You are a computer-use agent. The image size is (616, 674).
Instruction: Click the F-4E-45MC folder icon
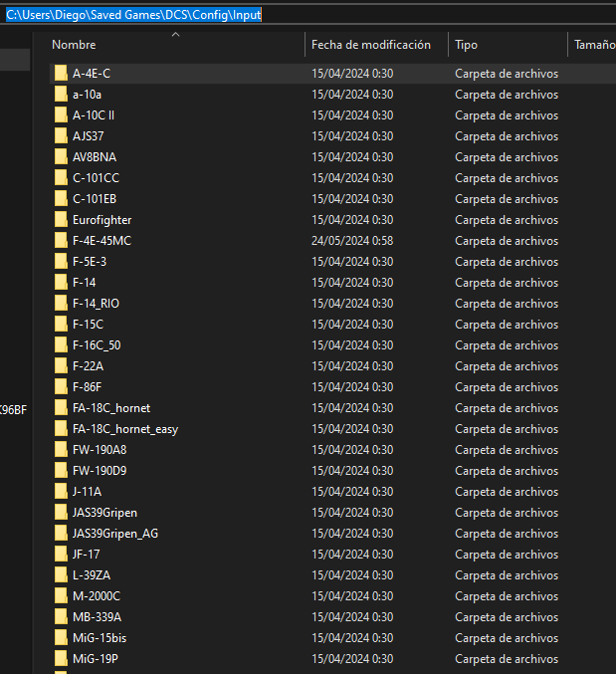coord(61,241)
